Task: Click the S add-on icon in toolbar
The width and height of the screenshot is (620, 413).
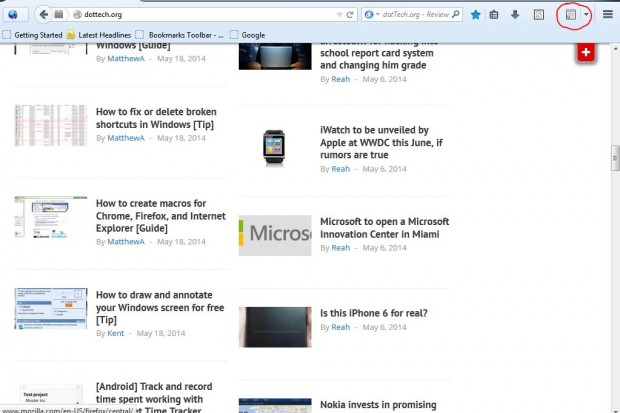Action: [539, 15]
